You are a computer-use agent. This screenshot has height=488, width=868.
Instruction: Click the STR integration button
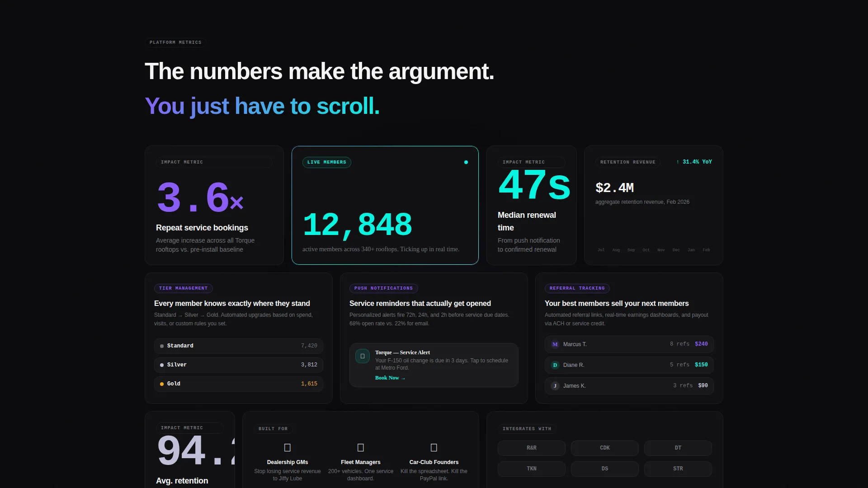coord(678,469)
